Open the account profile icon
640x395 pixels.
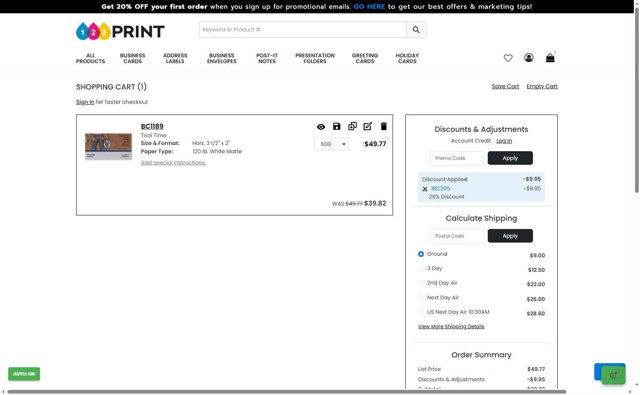pyautogui.click(x=529, y=58)
